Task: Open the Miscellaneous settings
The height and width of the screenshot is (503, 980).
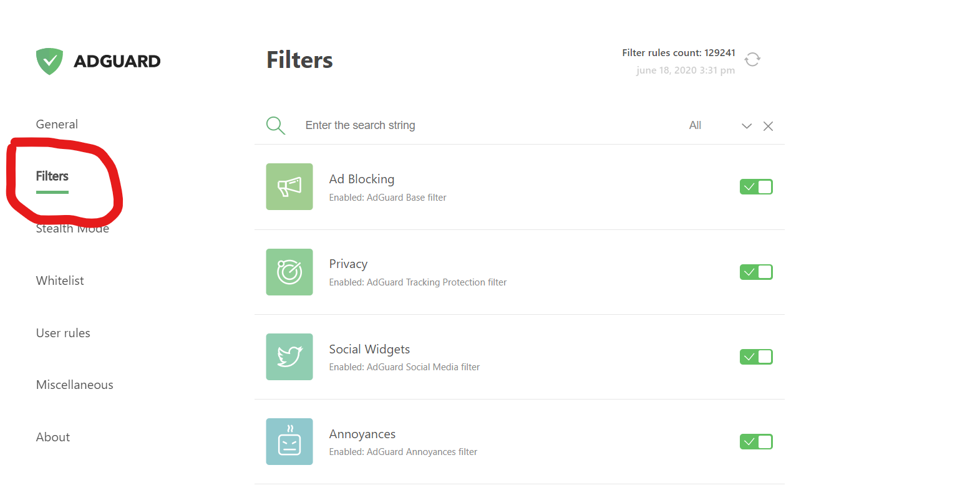Action: tap(75, 385)
